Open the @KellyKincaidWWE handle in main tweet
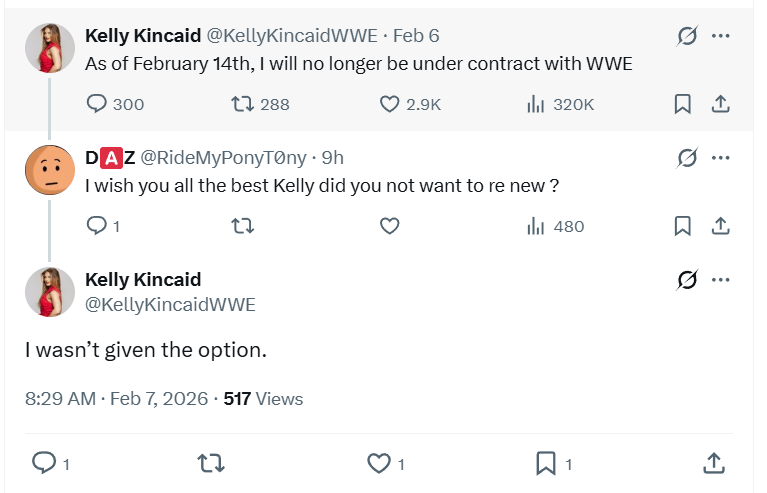The height and width of the screenshot is (493, 767). click(170, 305)
